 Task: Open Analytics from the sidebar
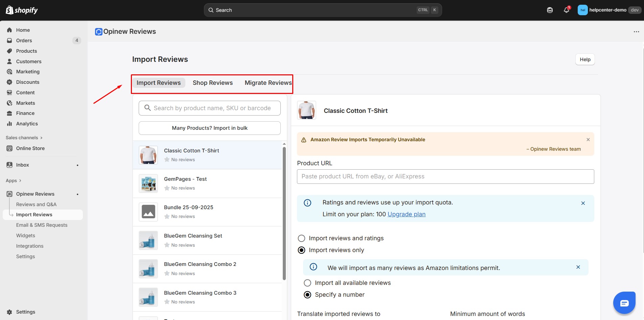pyautogui.click(x=27, y=124)
